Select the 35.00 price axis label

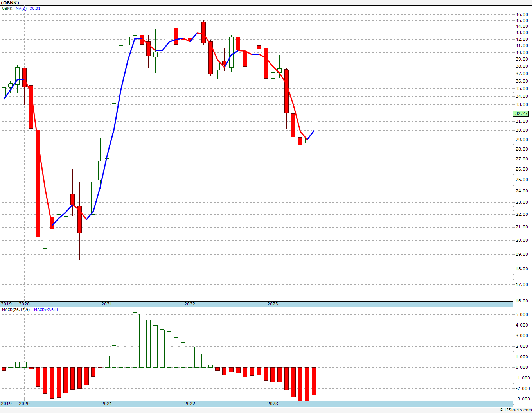[x=521, y=88]
